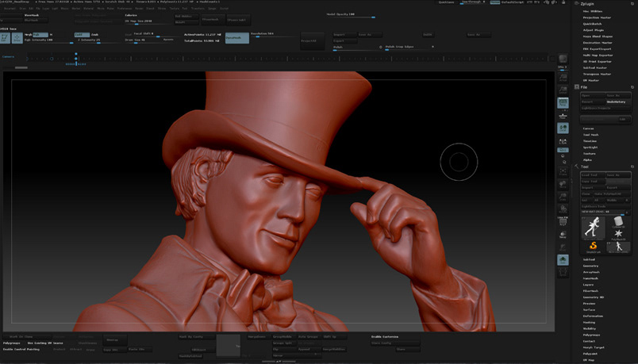Viewport: 638px width, 364px height.
Task: Toggle Solo mode button
Action: 563,259
